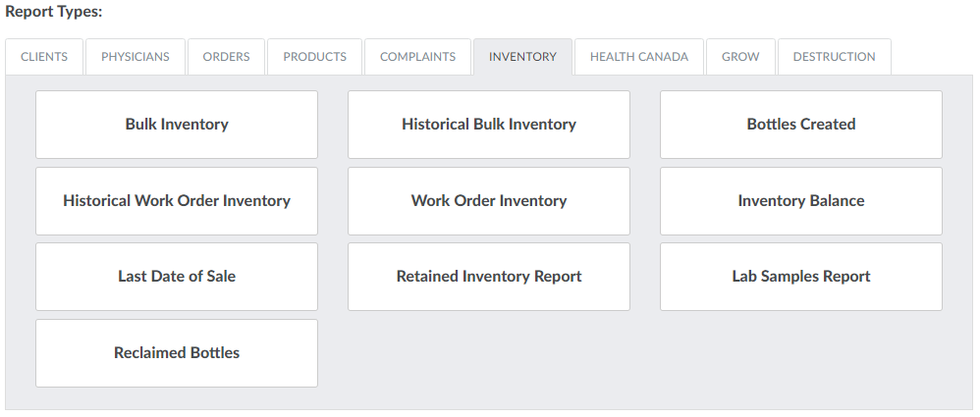The height and width of the screenshot is (417, 980).
Task: Show the Complaints report types
Action: pyautogui.click(x=417, y=57)
